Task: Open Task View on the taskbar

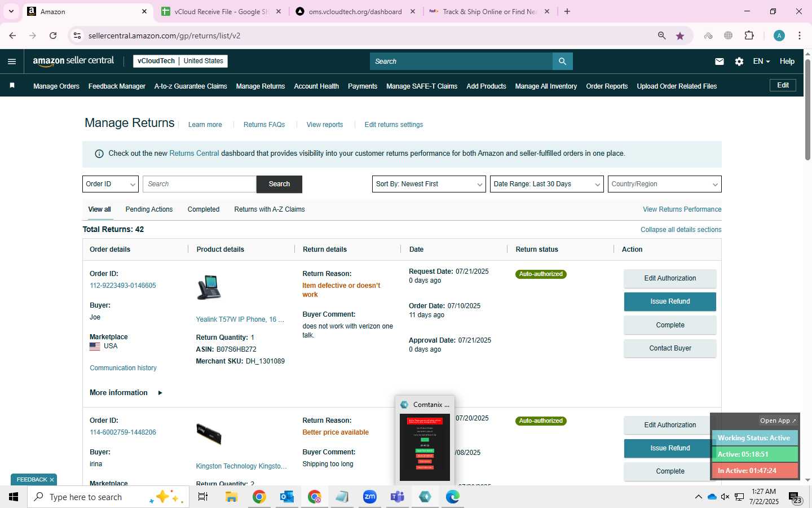Action: tap(203, 497)
